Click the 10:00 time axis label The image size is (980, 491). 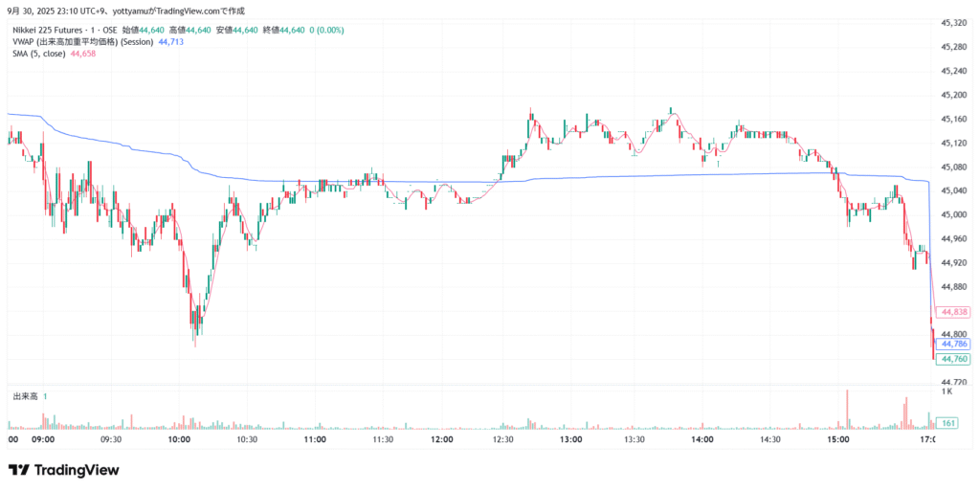[x=179, y=439]
